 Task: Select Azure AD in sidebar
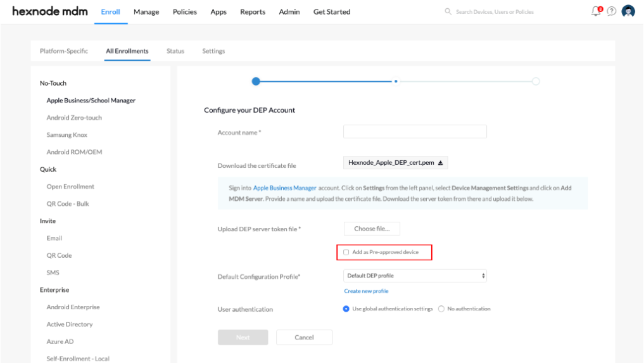(x=60, y=342)
